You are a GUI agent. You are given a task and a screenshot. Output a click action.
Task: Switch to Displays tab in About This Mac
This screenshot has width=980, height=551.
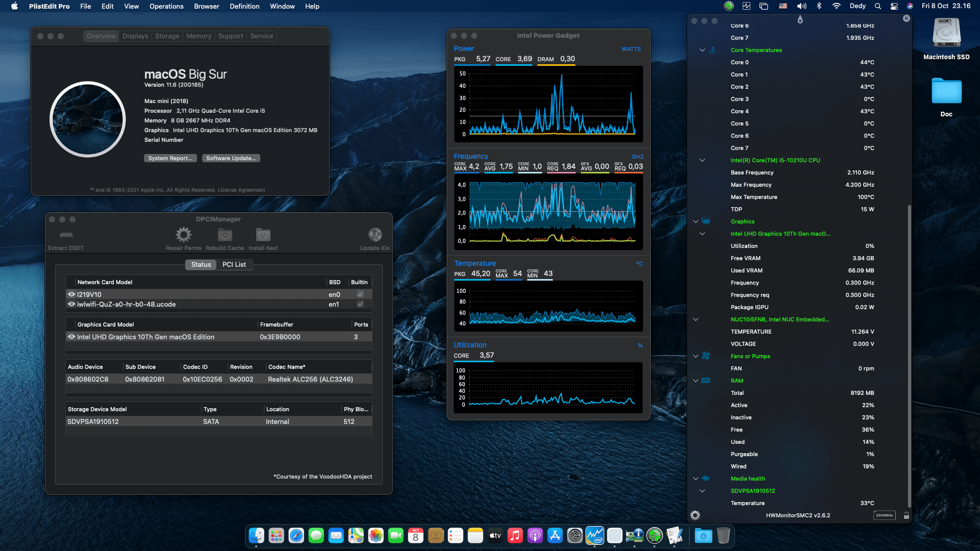pyautogui.click(x=135, y=36)
